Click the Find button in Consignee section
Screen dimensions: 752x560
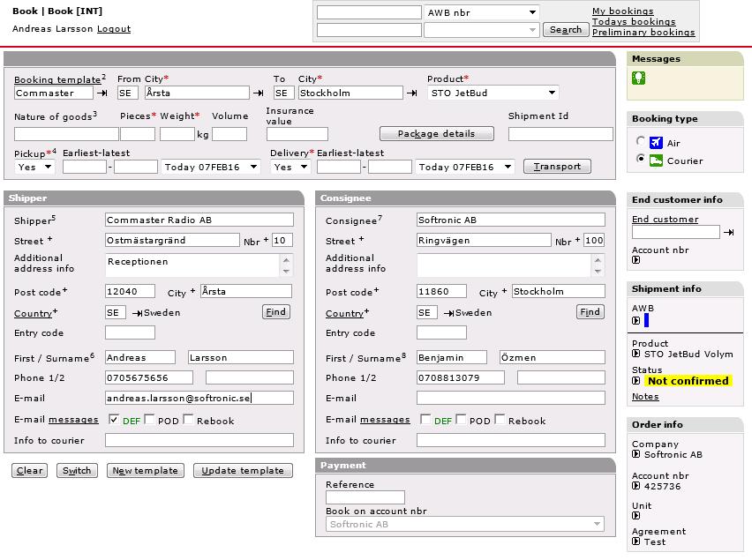pyautogui.click(x=590, y=312)
